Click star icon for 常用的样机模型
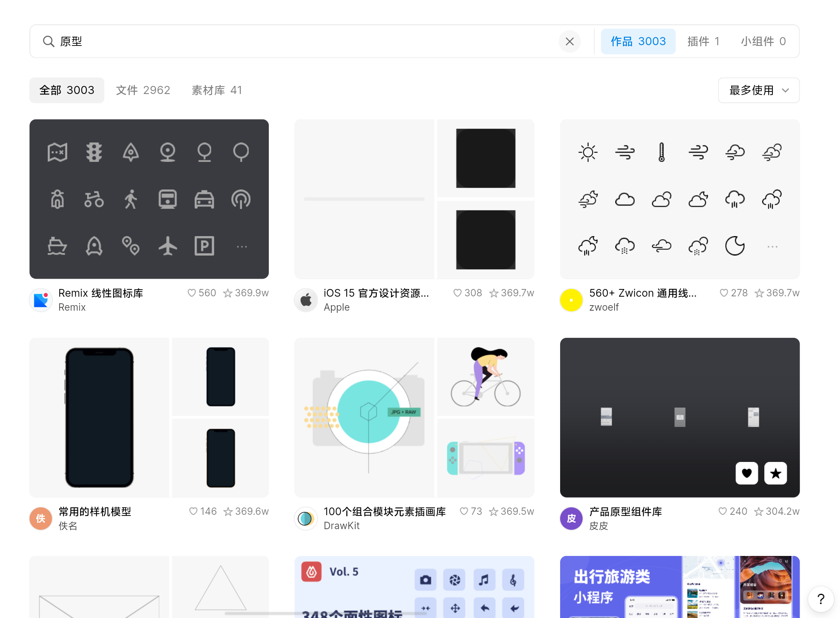 tap(228, 512)
